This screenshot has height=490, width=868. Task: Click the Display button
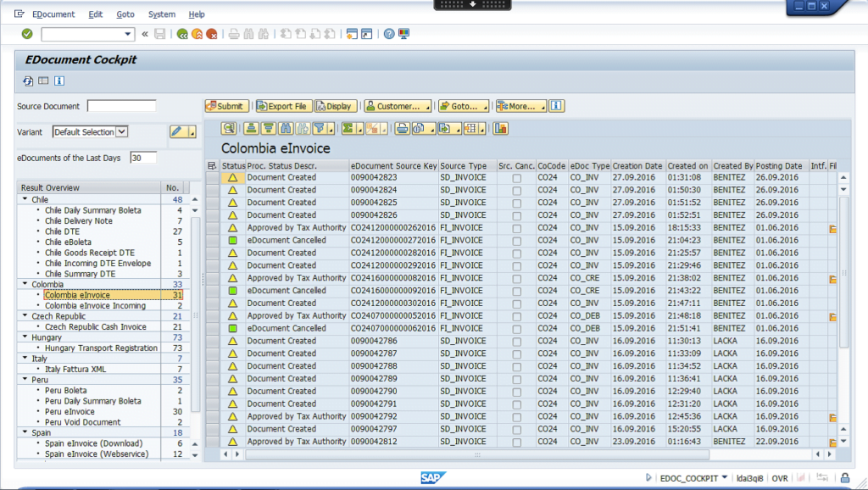tap(337, 106)
